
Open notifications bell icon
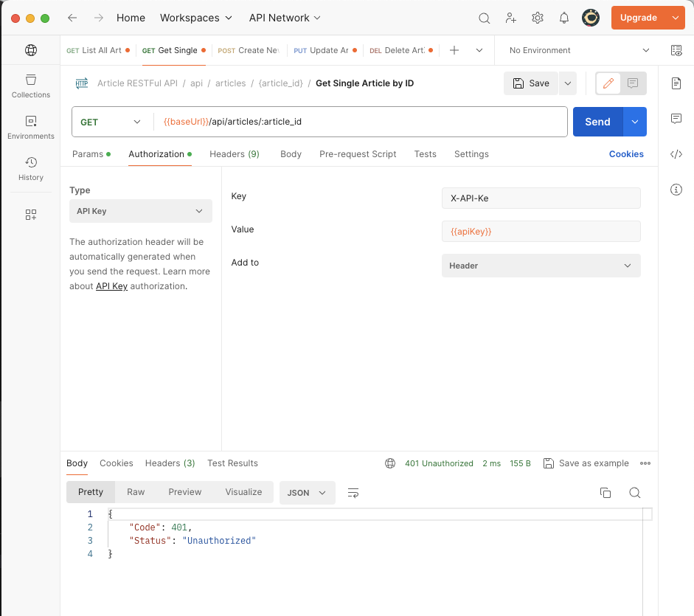click(564, 18)
